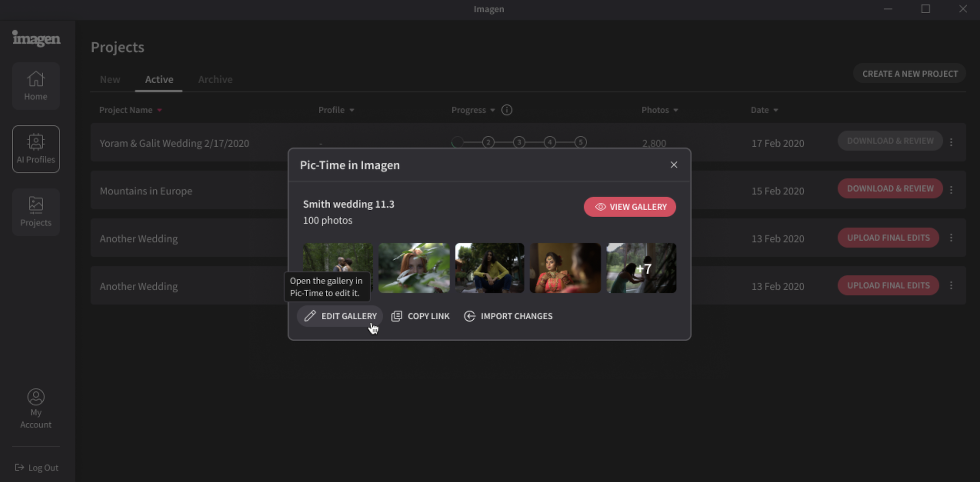Sort by the Project Name column
The width and height of the screenshot is (980, 482).
coord(130,110)
